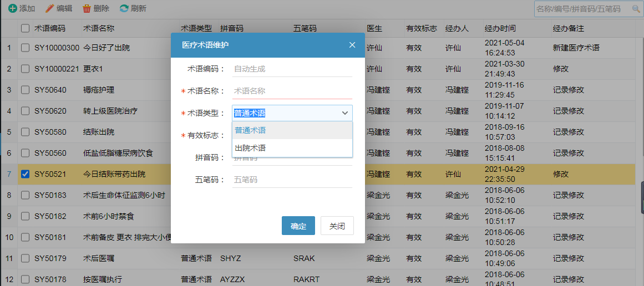The width and height of the screenshot is (644, 286).
Task: Close the 医疗术语维护 dialog with X
Action: (x=352, y=45)
